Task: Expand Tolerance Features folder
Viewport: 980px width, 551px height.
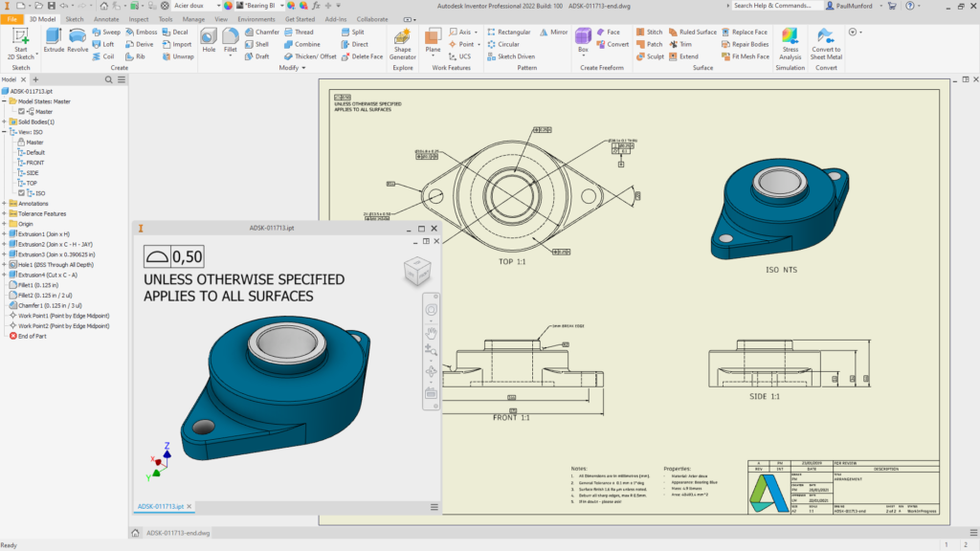Action: pos(5,213)
